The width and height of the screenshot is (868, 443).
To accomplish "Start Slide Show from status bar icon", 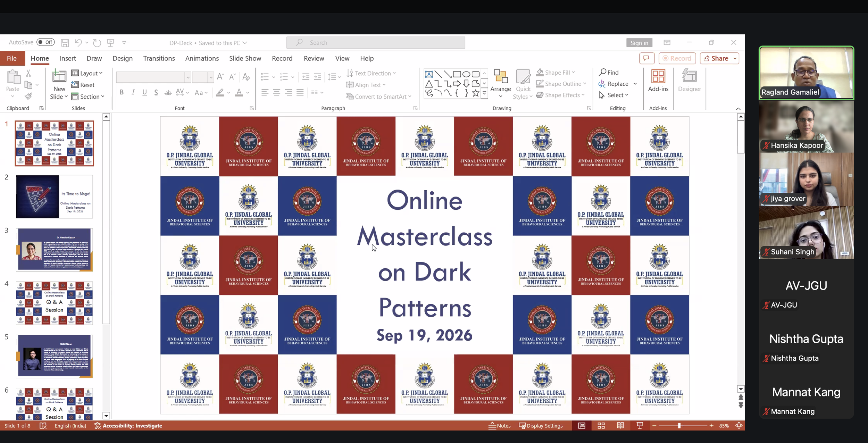I will click(640, 426).
